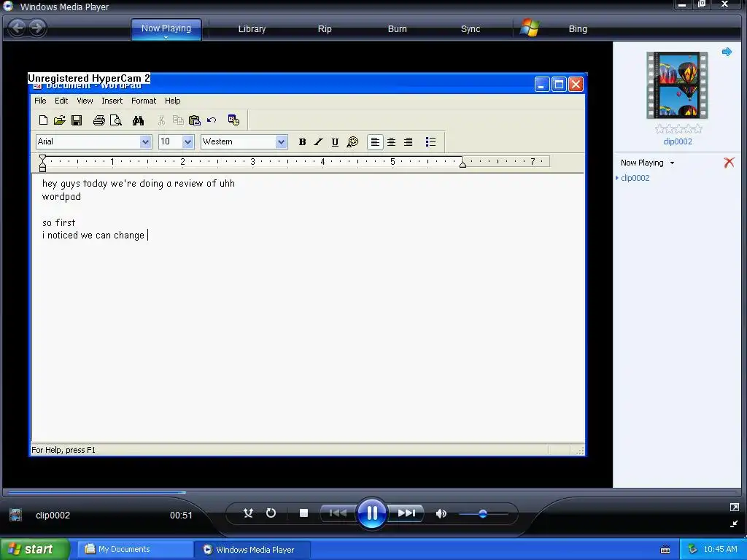This screenshot has height=560, width=747.
Task: Select Center alignment button
Action: (x=391, y=142)
